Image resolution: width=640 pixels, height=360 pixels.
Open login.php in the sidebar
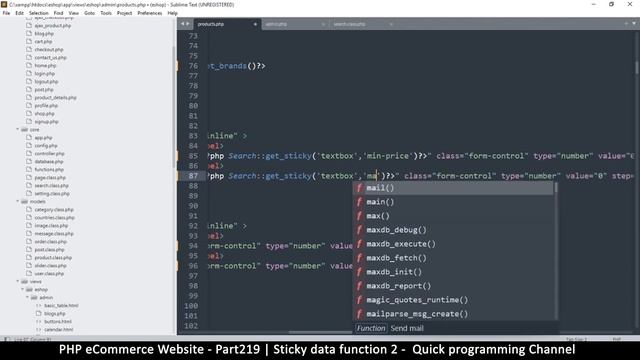click(x=44, y=73)
